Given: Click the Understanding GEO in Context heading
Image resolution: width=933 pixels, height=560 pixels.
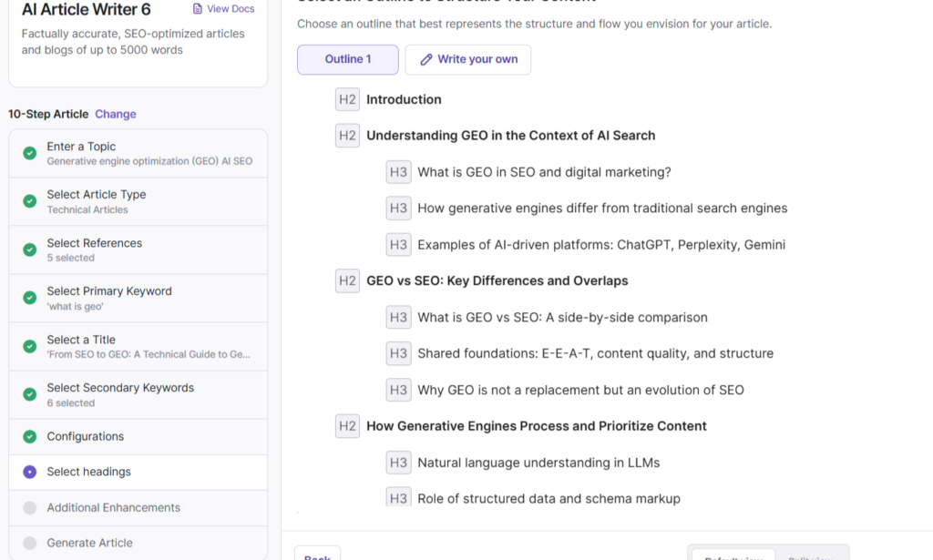Looking at the screenshot, I should click(510, 136).
